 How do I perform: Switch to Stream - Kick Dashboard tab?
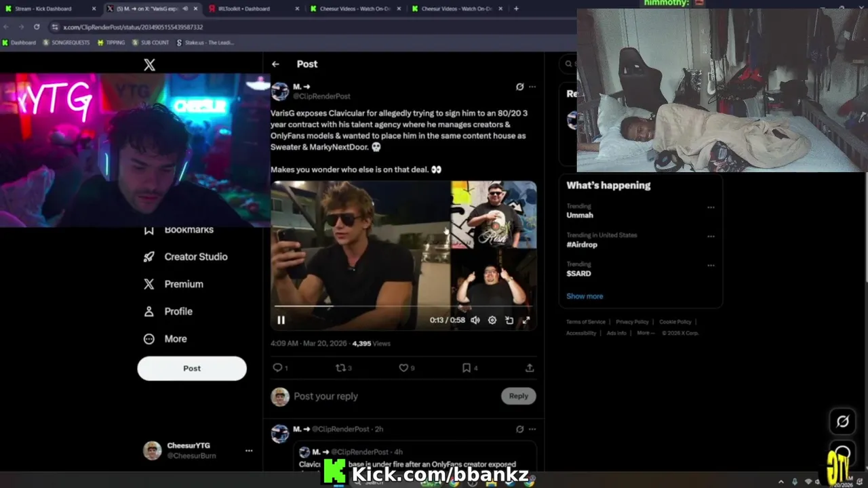51,9
